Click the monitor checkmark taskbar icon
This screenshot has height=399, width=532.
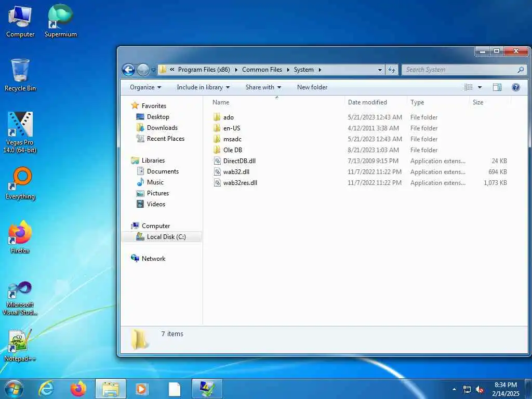tap(207, 389)
